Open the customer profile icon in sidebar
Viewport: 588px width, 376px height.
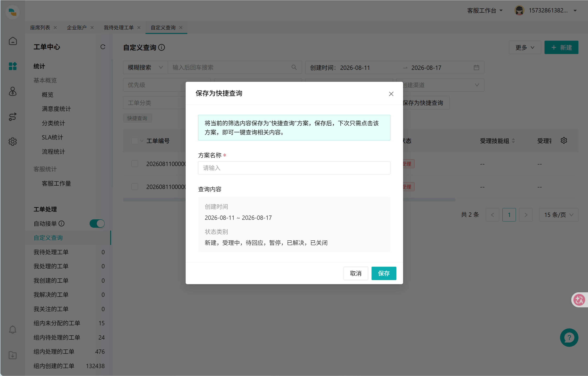click(13, 91)
